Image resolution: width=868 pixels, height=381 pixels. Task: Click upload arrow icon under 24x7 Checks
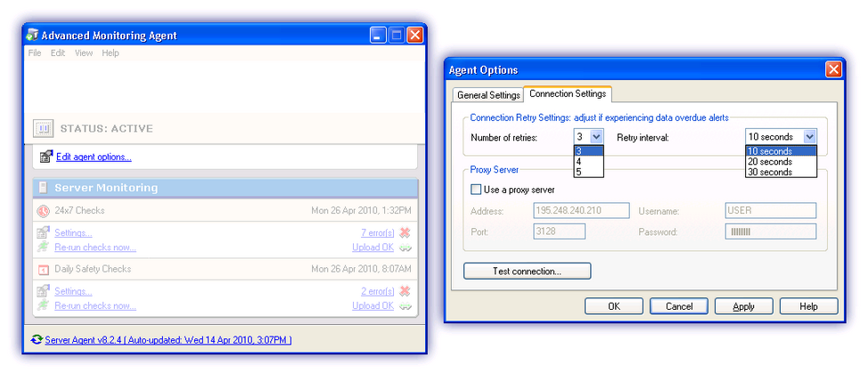(405, 247)
